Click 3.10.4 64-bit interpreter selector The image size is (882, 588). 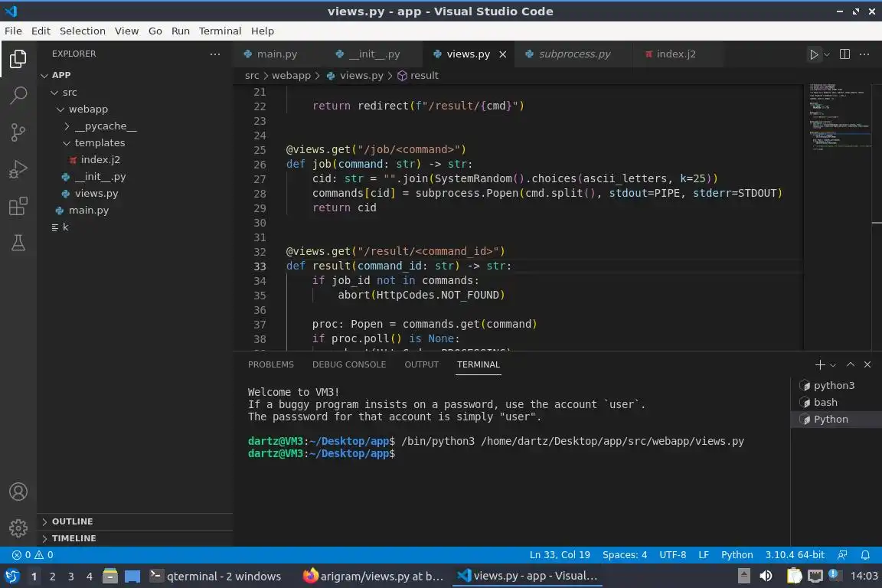coord(794,555)
